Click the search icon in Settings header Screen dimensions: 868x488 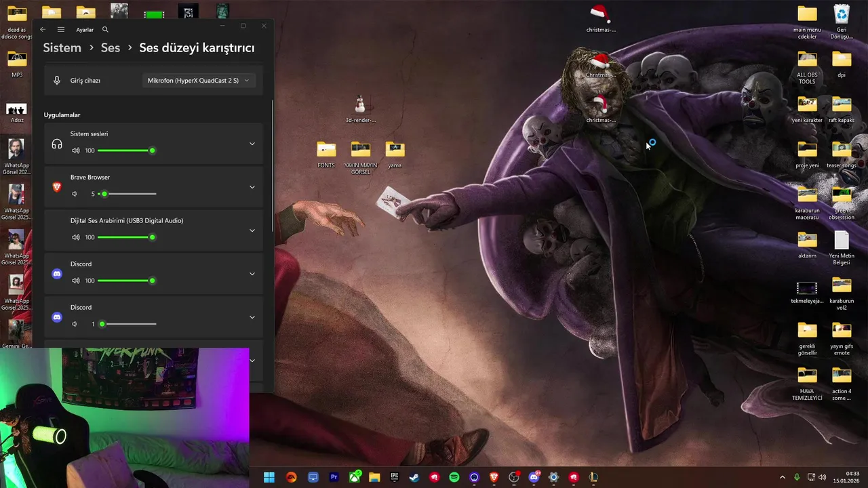(x=105, y=30)
